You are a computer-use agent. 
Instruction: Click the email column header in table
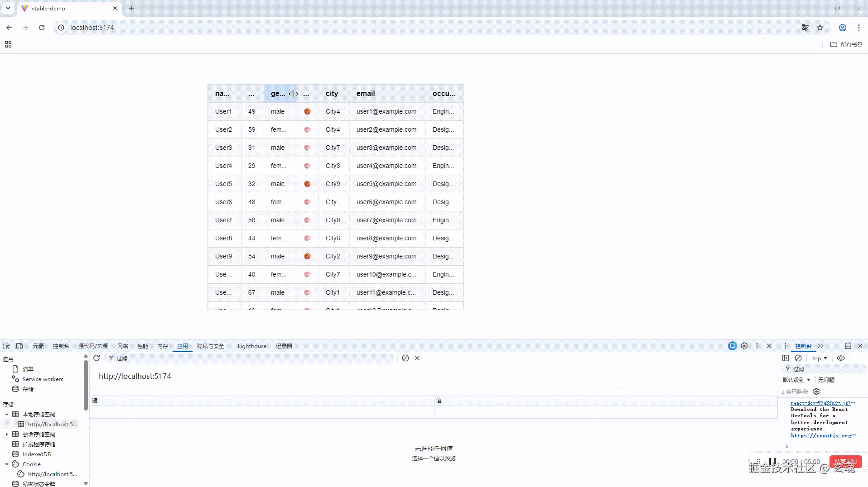387,94
